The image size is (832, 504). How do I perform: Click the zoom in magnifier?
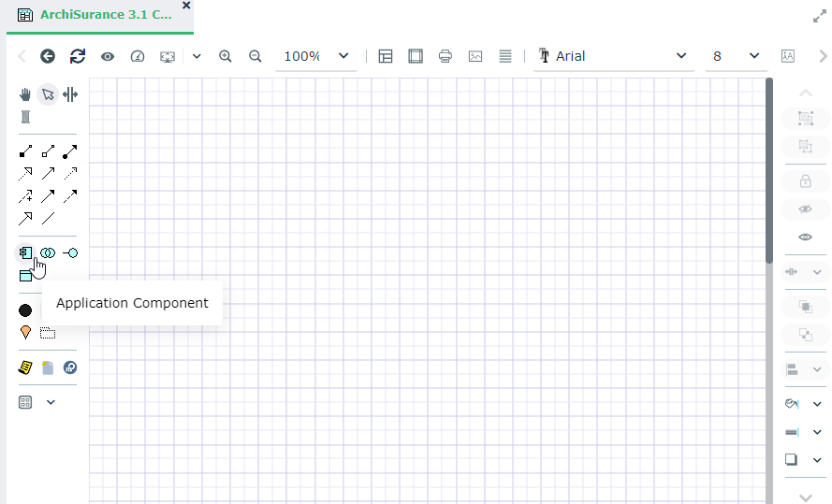click(x=226, y=56)
